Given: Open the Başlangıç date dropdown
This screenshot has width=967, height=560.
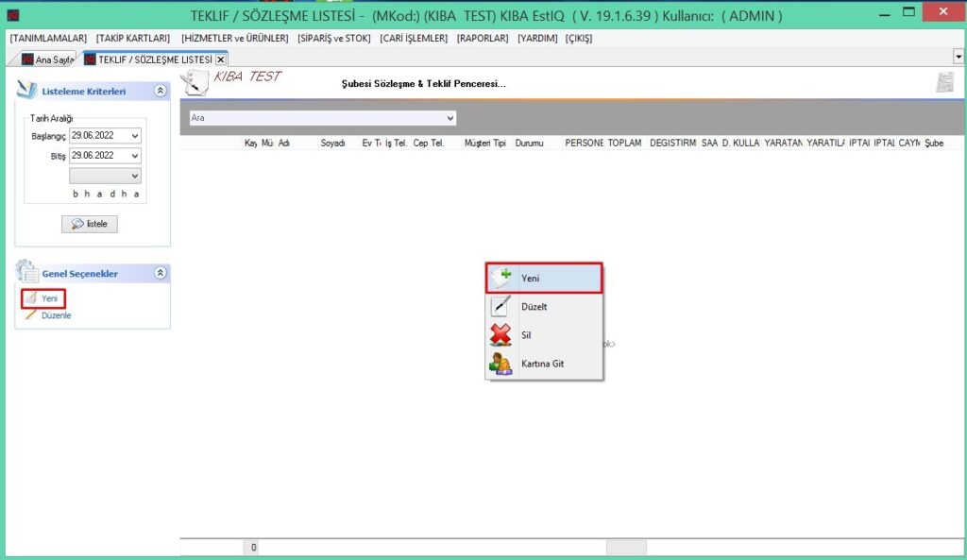Looking at the screenshot, I should point(134,136).
